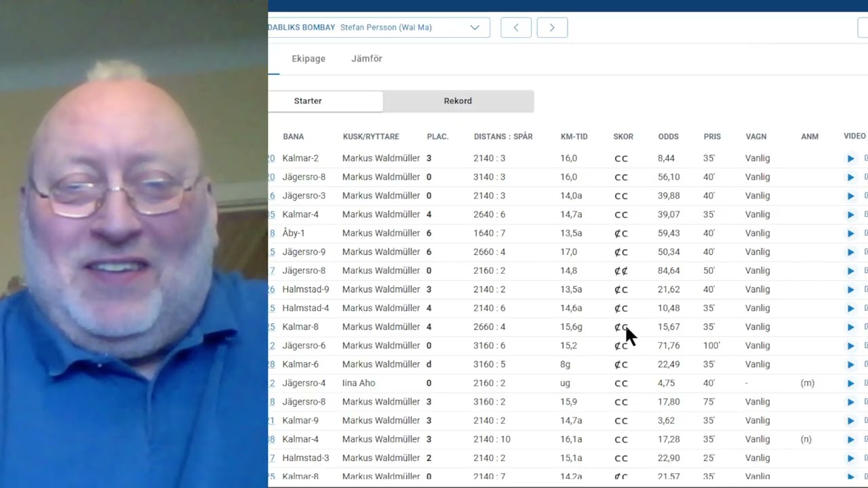Viewport: 868px width, 488px height.
Task: Play video for Jägersro-8 row with odds 17,80
Action: (x=850, y=402)
